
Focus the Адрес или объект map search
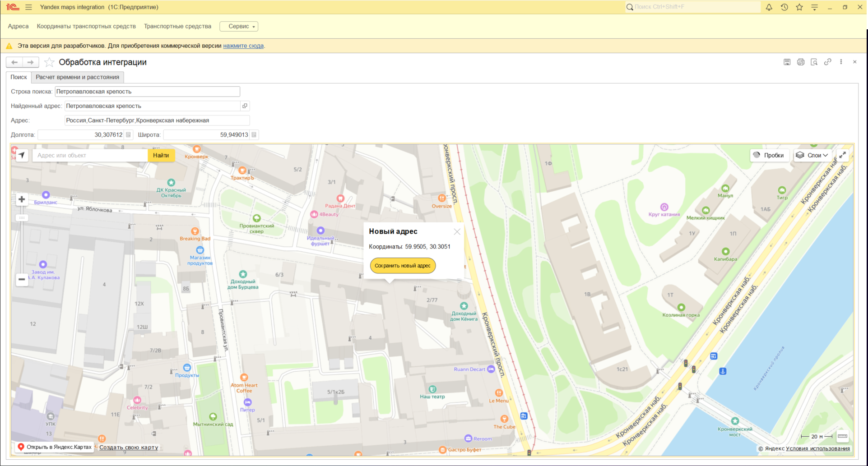pos(90,155)
